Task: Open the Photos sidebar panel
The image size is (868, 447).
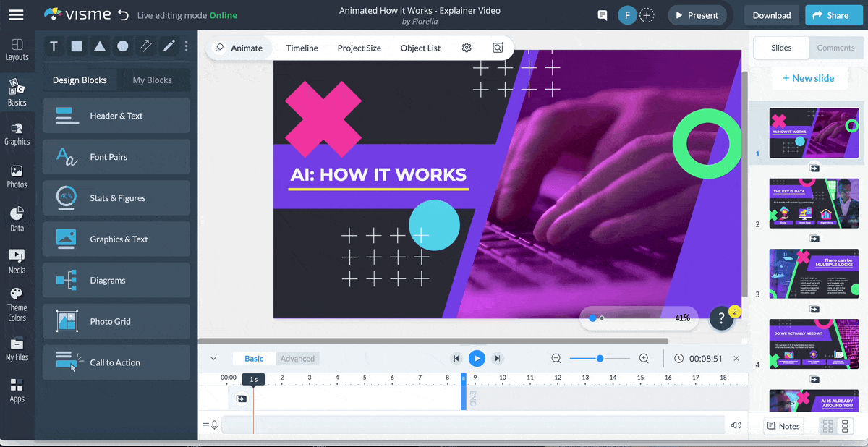Action: point(17,176)
